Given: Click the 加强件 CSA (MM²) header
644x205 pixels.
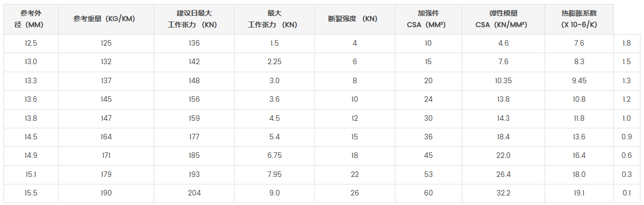Looking at the screenshot, I should pos(428,19).
